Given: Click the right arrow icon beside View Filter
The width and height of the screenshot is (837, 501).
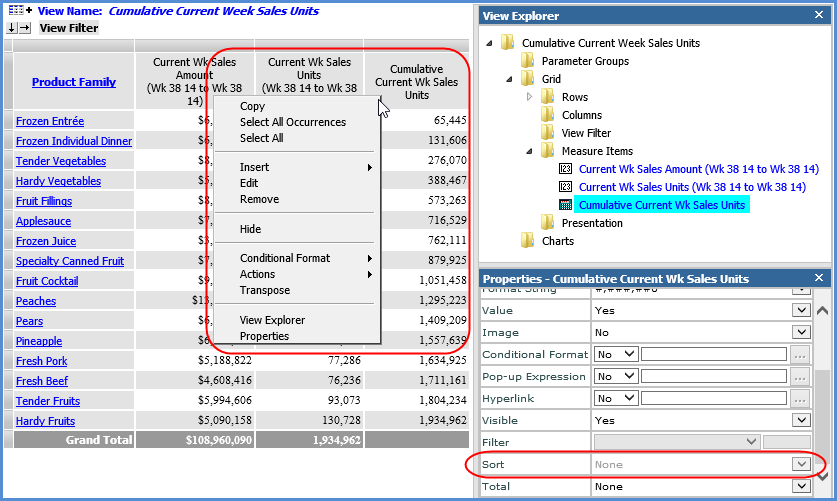Looking at the screenshot, I should (25, 28).
